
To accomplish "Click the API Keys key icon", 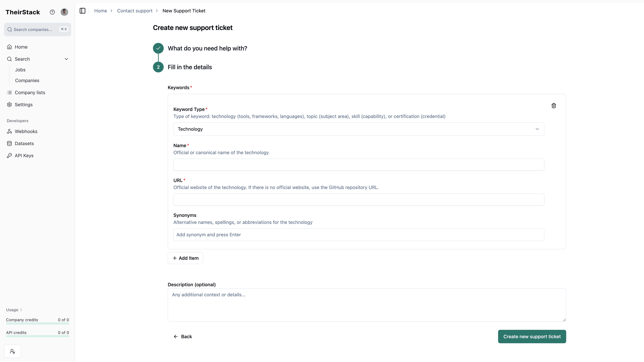I will (9, 155).
